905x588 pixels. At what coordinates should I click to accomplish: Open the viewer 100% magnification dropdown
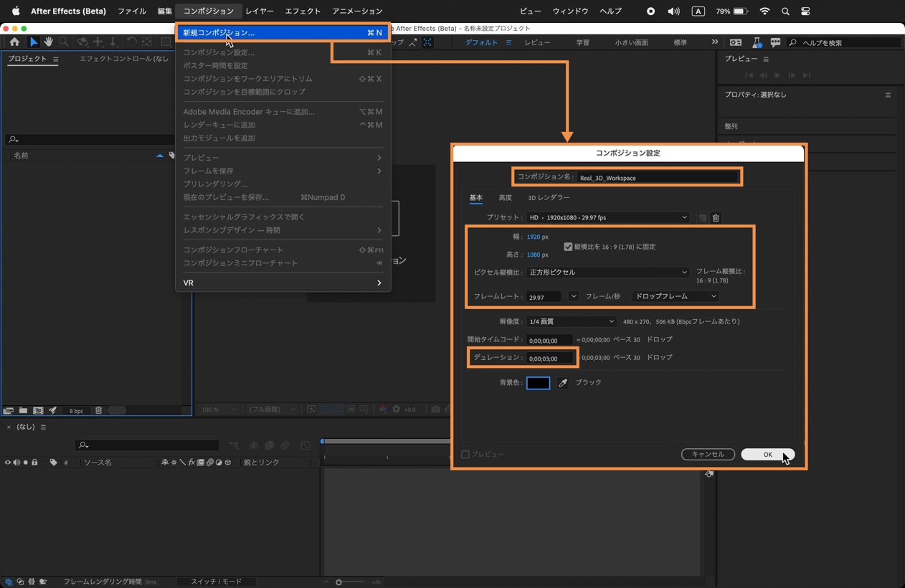click(218, 409)
